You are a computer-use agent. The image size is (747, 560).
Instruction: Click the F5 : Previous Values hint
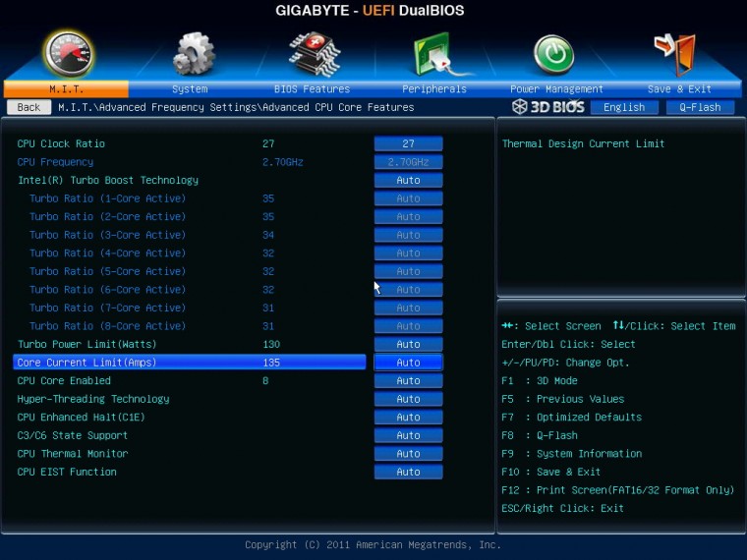click(562, 399)
